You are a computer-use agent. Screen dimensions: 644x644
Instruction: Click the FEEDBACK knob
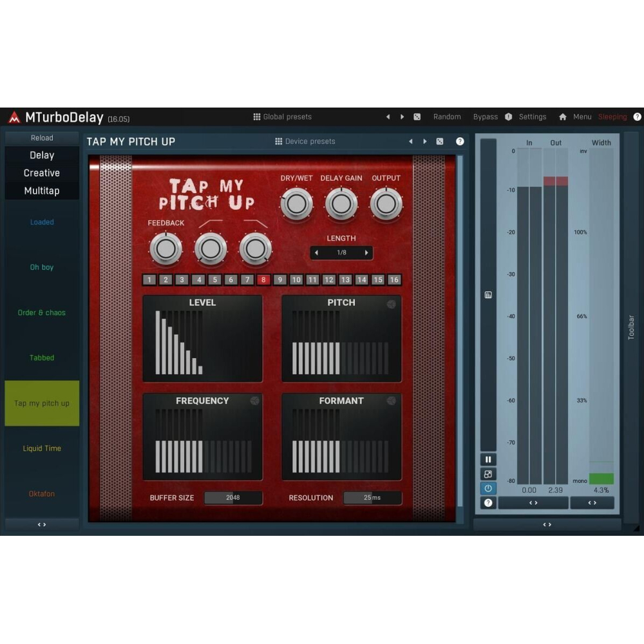click(x=166, y=249)
